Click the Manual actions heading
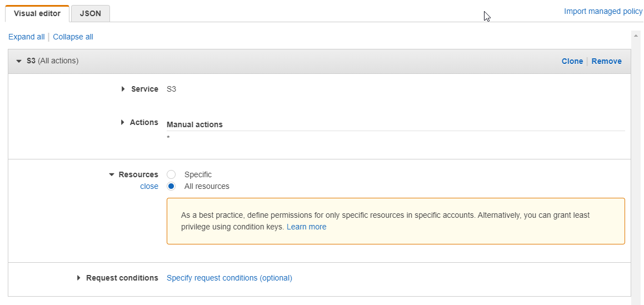The image size is (644, 305). pos(194,125)
